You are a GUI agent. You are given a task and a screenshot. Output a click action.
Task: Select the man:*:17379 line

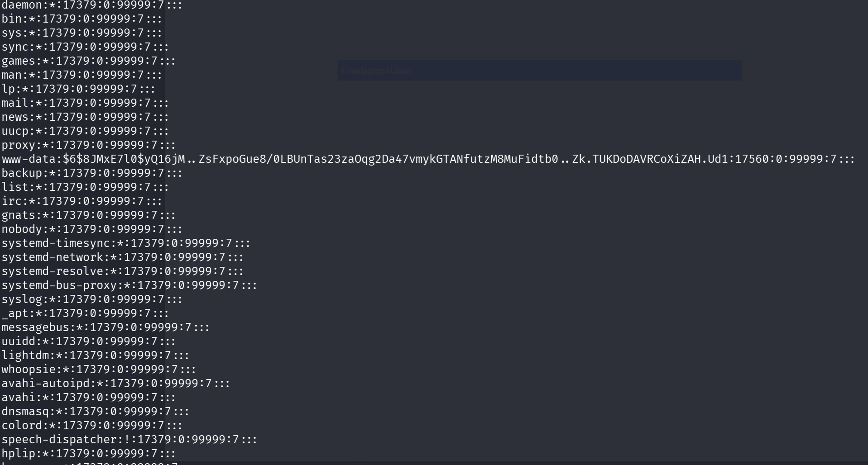[82, 75]
